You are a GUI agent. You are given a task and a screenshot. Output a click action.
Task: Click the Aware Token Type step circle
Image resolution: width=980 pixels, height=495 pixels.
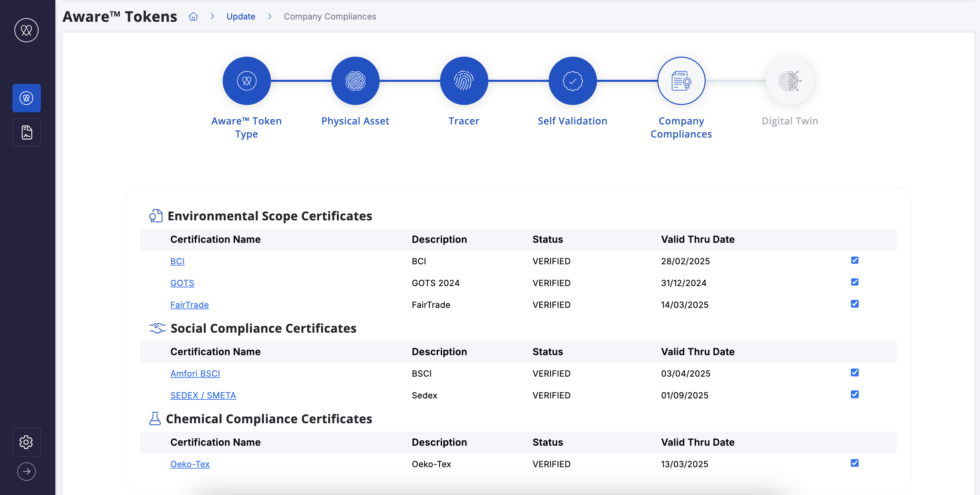247,81
